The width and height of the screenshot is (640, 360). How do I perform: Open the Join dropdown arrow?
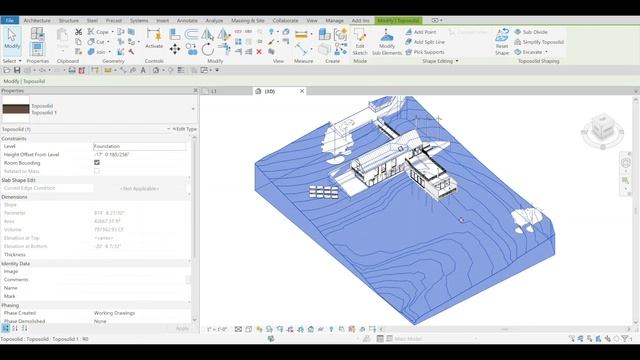point(109,52)
